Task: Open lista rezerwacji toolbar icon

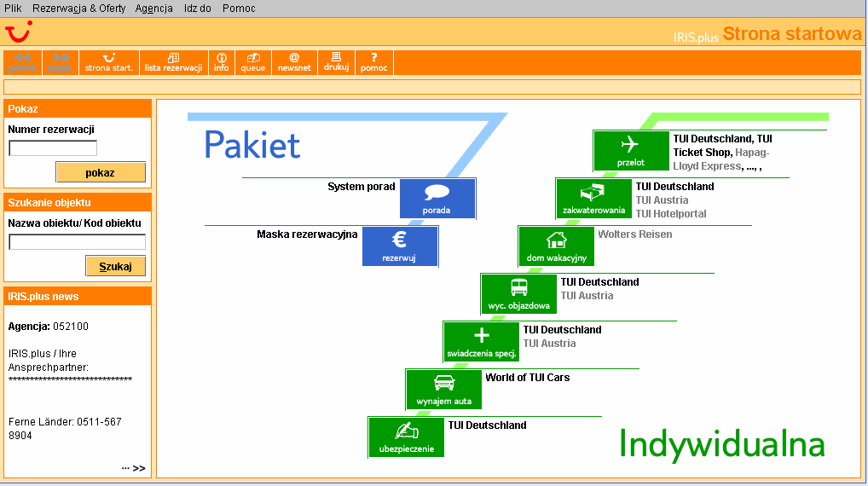Action: 174,62
